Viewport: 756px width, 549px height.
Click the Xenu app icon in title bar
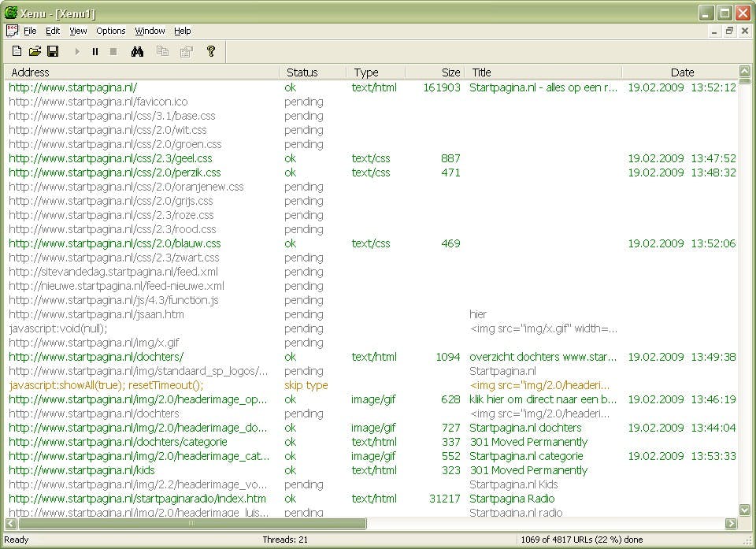coord(10,13)
